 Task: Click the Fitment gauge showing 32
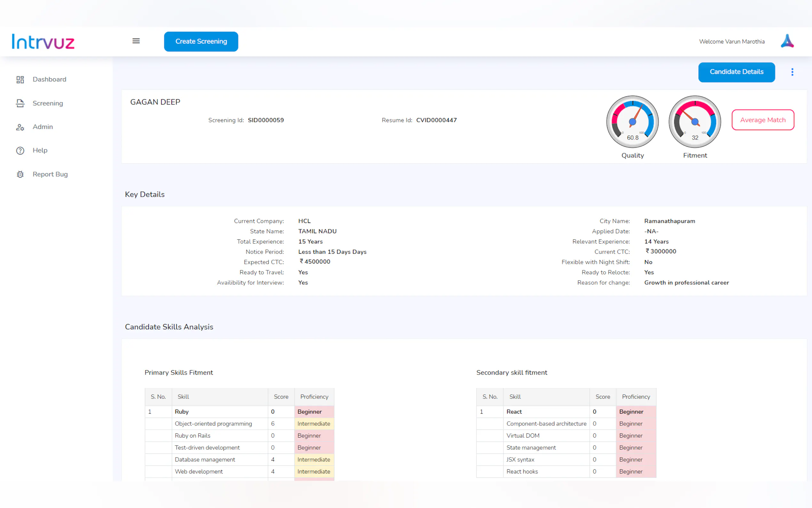[694, 122]
